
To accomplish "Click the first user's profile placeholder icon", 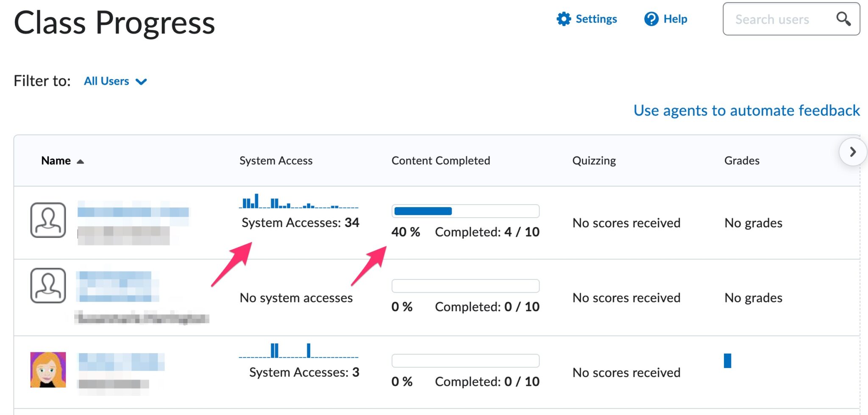I will pos(48,221).
